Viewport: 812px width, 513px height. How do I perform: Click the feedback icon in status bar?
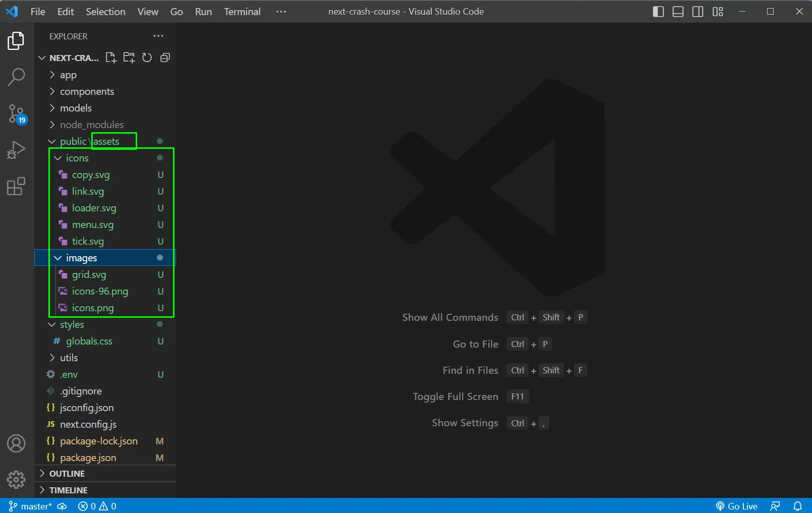coord(775,506)
